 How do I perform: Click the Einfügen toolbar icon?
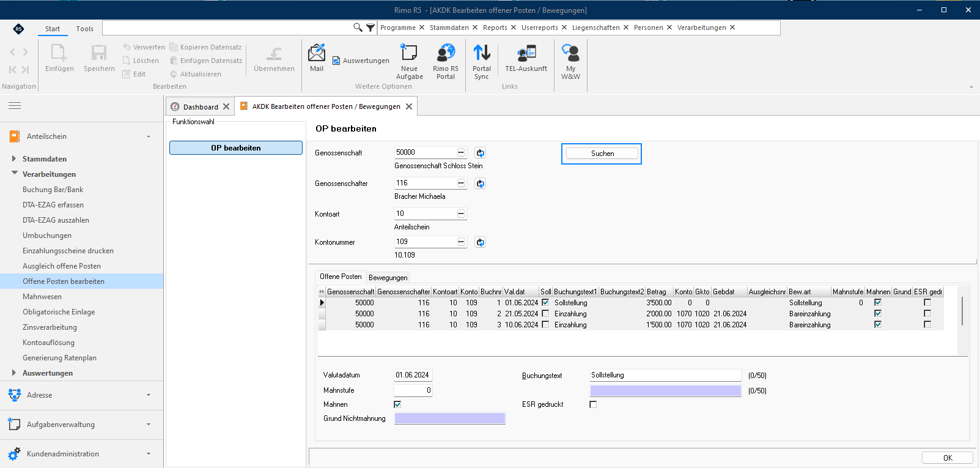click(59, 58)
